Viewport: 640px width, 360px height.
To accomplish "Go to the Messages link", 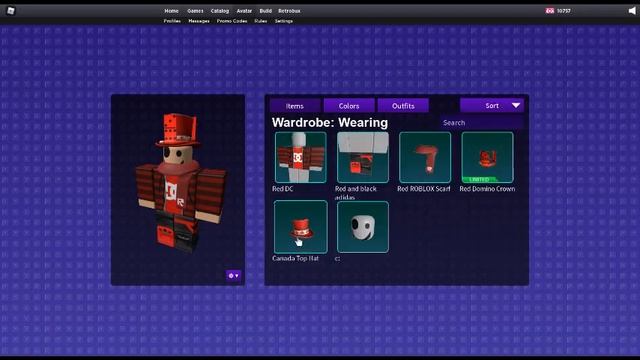I will [x=199, y=21].
